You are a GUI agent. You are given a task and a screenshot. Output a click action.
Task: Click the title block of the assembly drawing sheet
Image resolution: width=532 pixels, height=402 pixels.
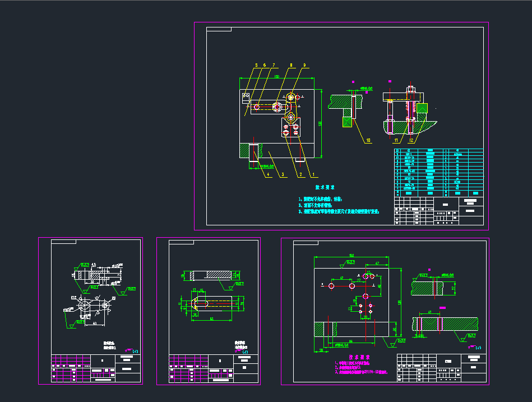(439, 211)
